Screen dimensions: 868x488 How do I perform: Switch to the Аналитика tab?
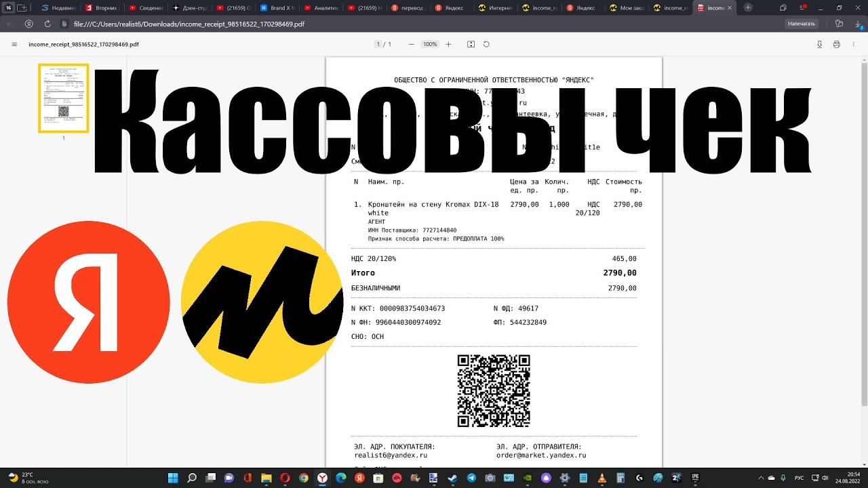click(321, 7)
